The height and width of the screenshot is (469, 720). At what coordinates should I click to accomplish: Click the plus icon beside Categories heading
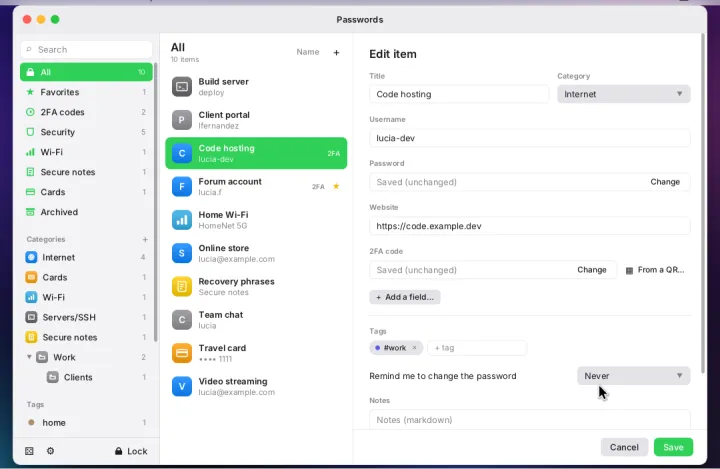pyautogui.click(x=145, y=239)
